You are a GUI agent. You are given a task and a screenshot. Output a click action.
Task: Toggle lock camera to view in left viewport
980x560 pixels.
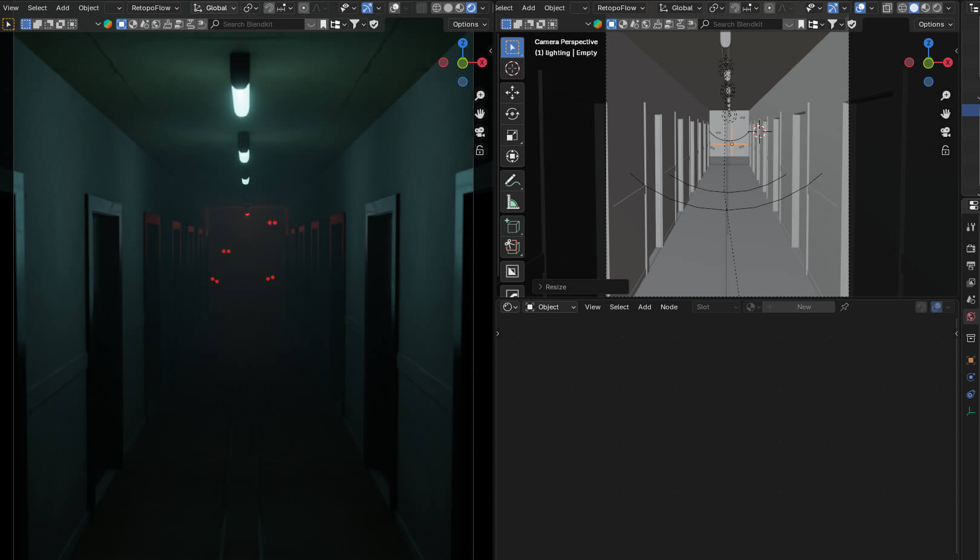point(480,150)
